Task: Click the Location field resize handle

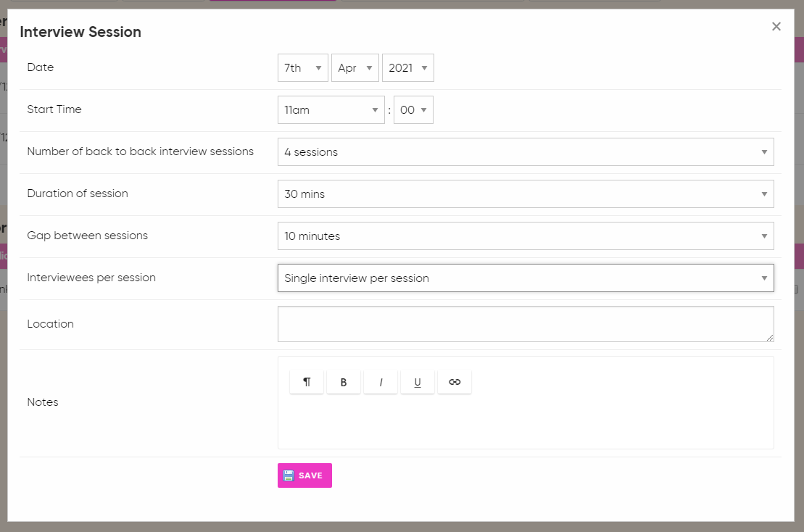Action: coord(769,337)
